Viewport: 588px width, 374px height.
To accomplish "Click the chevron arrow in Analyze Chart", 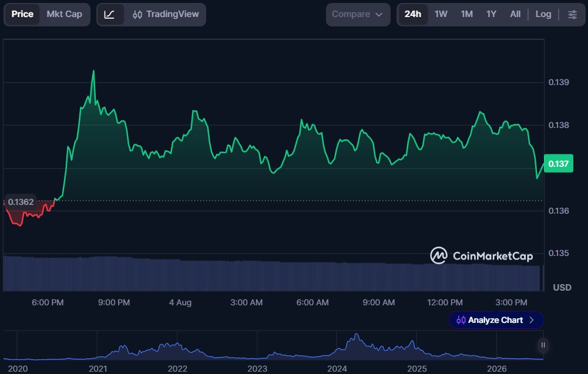I will point(532,320).
